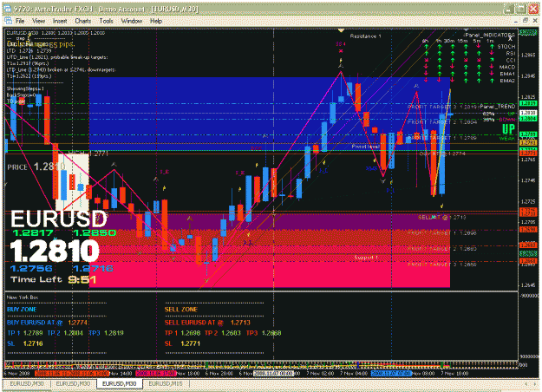The height and width of the screenshot is (392, 542).
Task: Click the MACD indicator label
Action: tap(506, 67)
